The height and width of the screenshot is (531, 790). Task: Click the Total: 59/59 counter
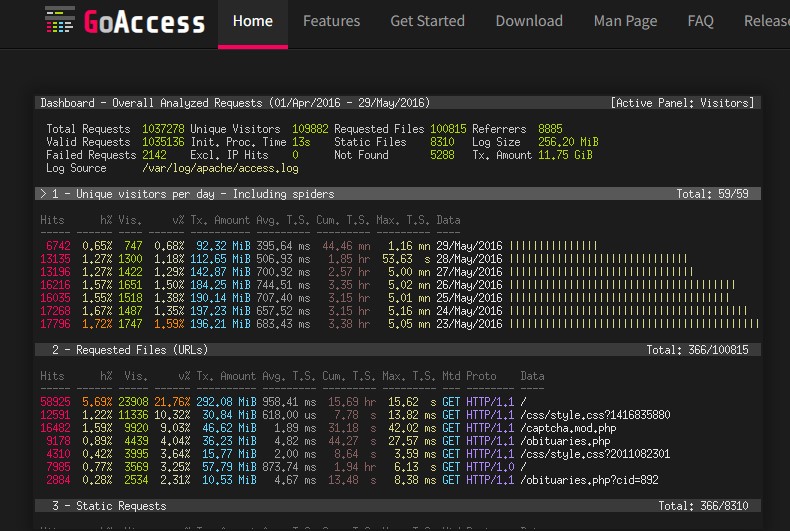pos(712,194)
